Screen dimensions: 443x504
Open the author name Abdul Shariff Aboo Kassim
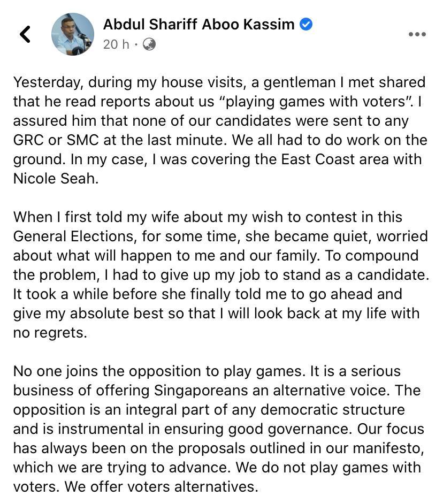198,24
